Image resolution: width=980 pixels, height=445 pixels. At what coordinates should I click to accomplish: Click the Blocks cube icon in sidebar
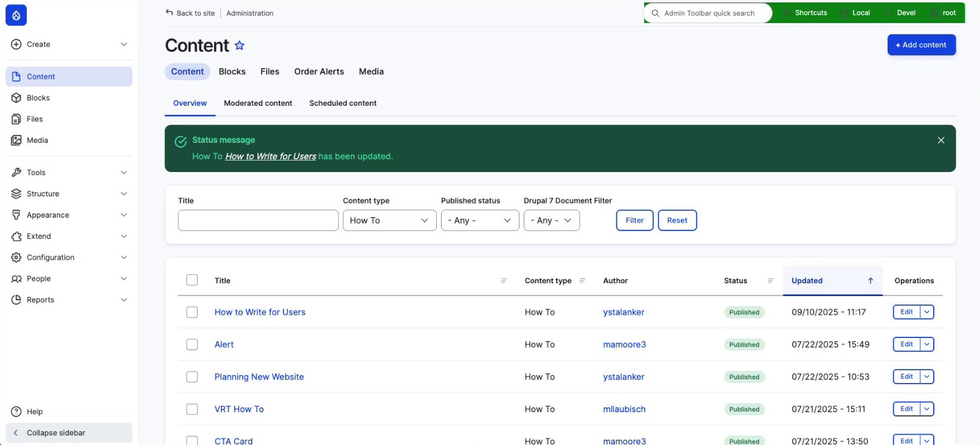pyautogui.click(x=16, y=98)
